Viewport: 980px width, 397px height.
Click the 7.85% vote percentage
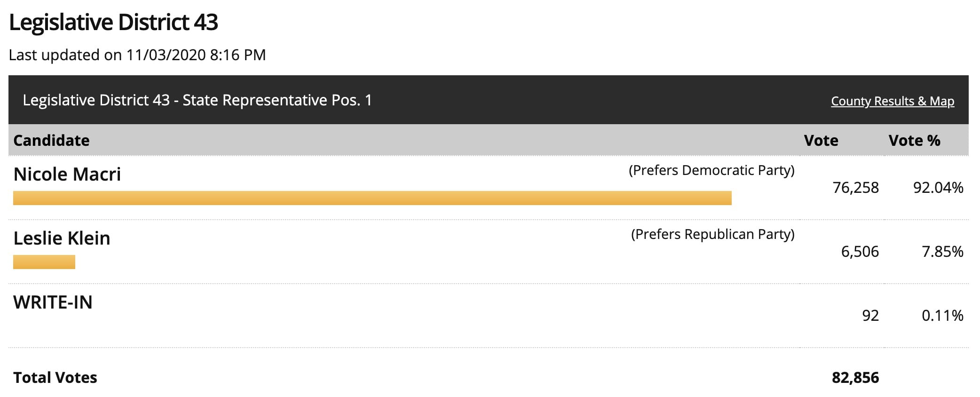point(942,252)
